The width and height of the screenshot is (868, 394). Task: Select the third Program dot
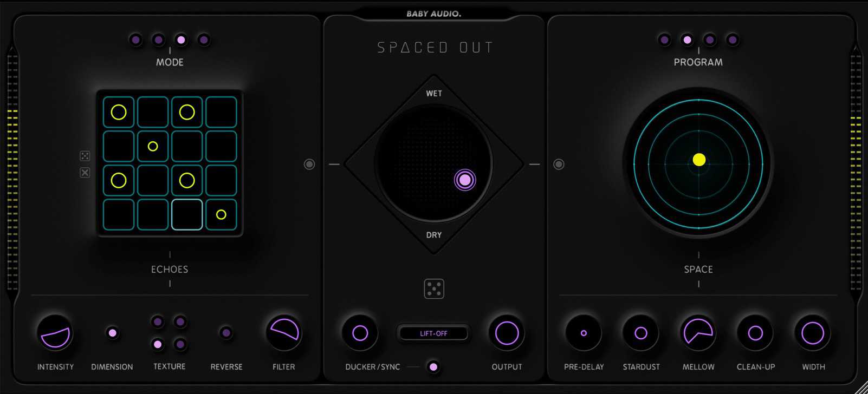pos(710,40)
